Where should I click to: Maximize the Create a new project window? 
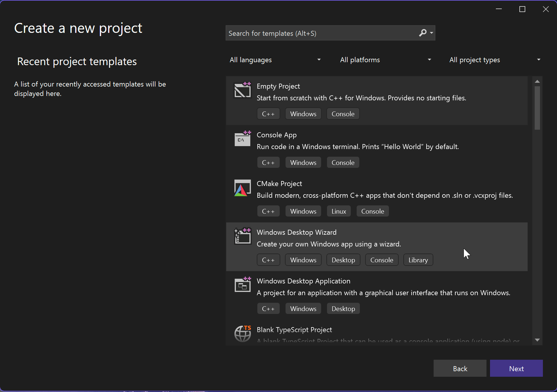click(x=522, y=9)
